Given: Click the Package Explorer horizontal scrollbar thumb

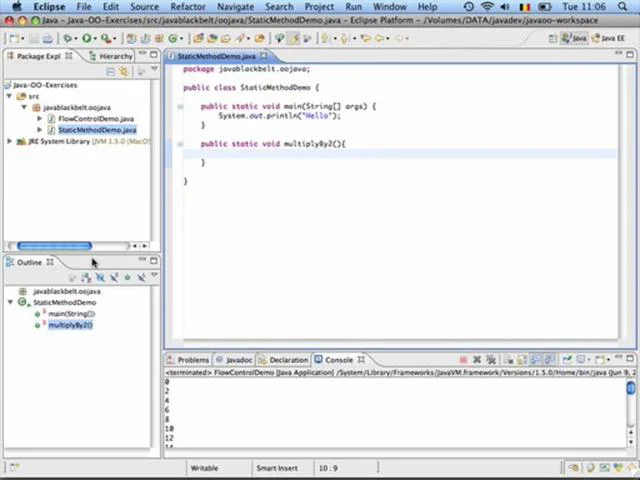Looking at the screenshot, I should [x=54, y=246].
